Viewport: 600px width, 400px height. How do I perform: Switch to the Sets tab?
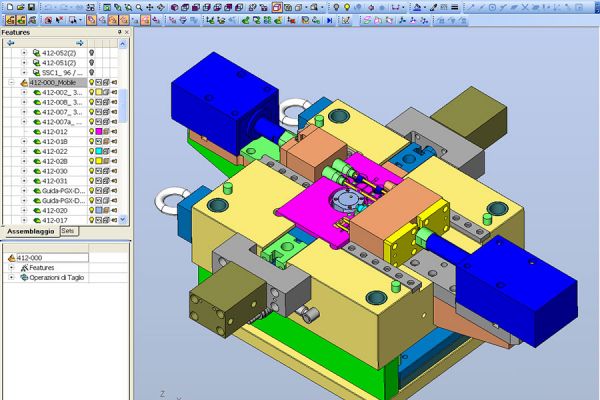pos(68,231)
